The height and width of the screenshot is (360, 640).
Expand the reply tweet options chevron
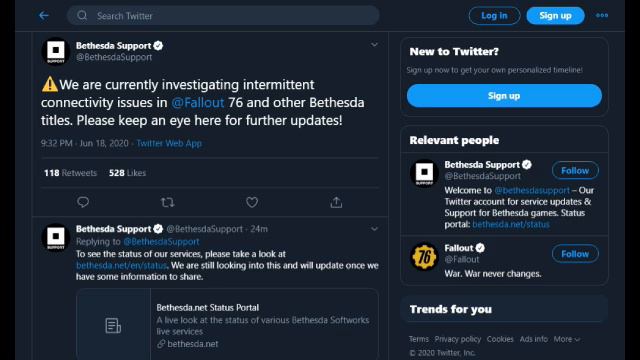click(374, 229)
